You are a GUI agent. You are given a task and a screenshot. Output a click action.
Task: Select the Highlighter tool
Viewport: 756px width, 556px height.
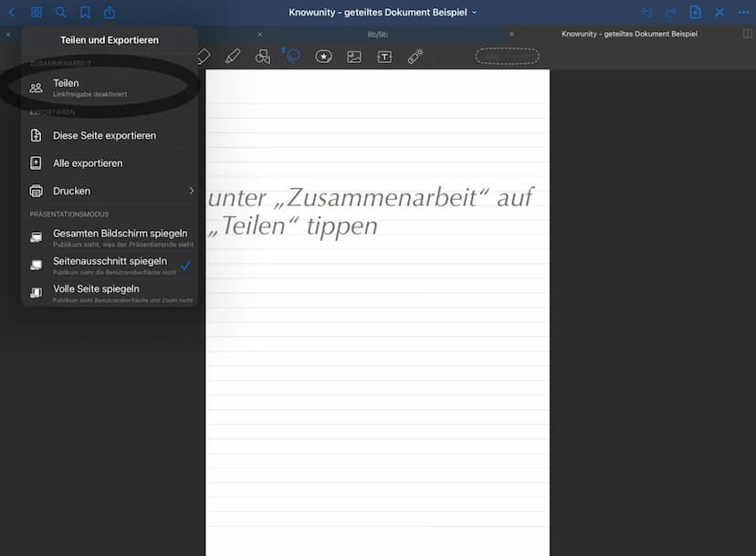pyautogui.click(x=233, y=57)
